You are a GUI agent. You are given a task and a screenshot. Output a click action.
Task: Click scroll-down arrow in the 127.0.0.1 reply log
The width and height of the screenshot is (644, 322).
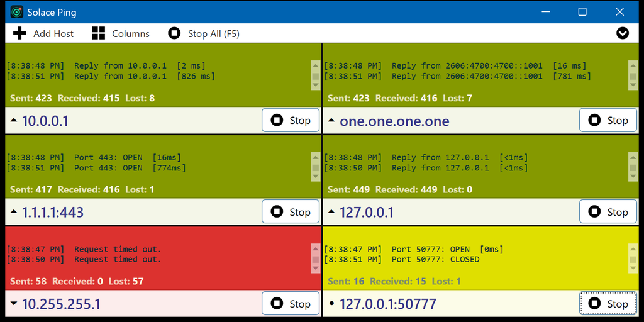pyautogui.click(x=633, y=177)
